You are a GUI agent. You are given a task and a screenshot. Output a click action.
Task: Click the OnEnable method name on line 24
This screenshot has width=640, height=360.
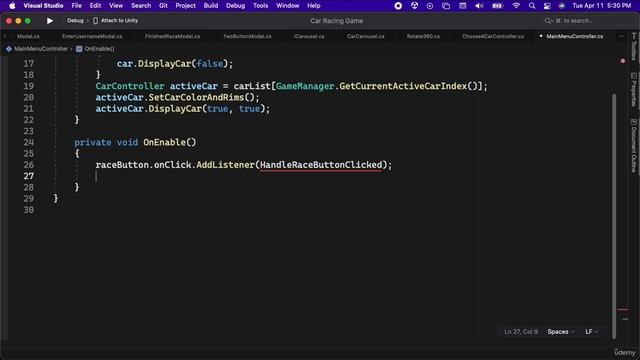click(x=164, y=142)
